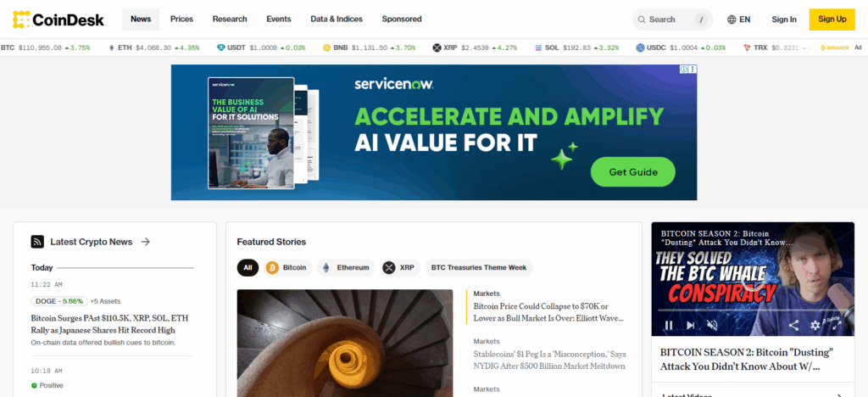Unmute the video player sound
Screen dimensions: 868x397
click(712, 325)
